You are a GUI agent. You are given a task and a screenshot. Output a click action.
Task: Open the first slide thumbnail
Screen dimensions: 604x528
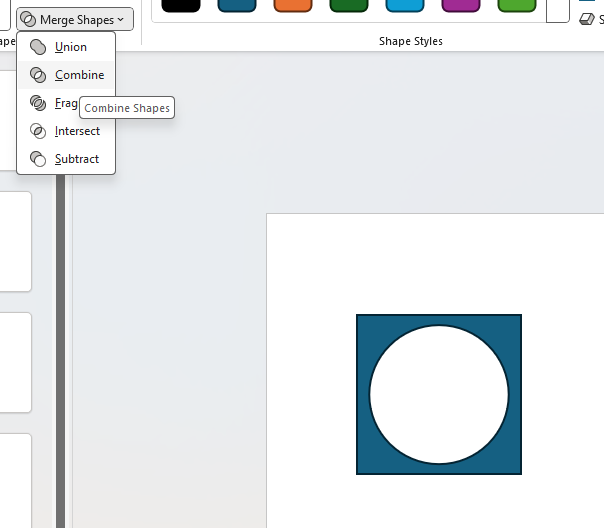click(15, 240)
